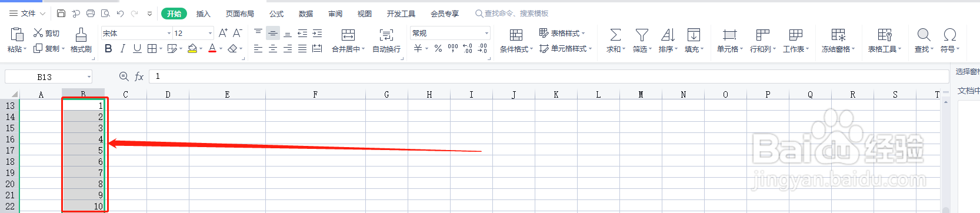980x213 pixels.
Task: Open the 数据 ribbon tab
Action: point(306,14)
